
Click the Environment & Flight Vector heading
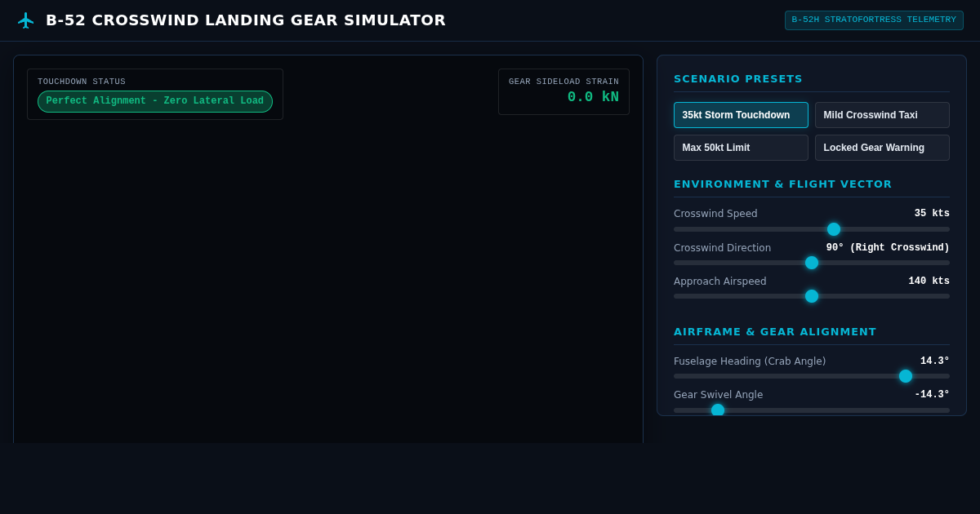click(x=783, y=184)
